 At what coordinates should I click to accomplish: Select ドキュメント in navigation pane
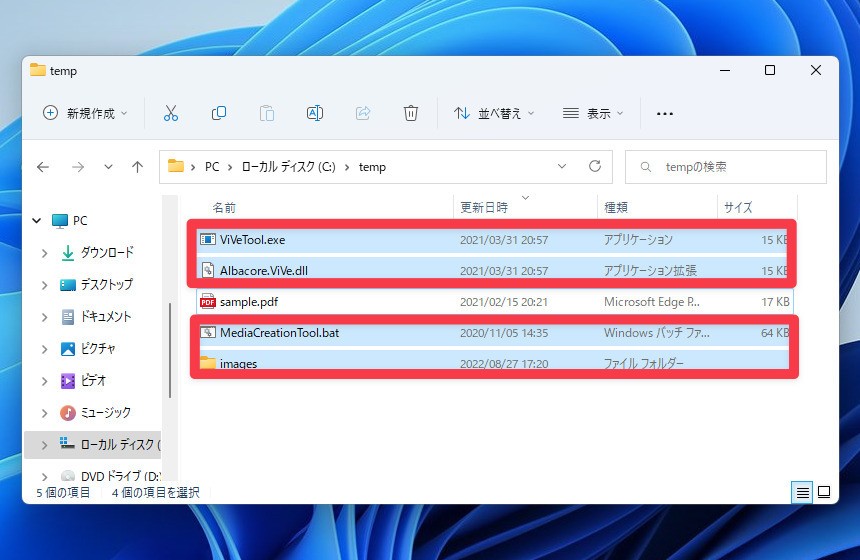click(x=106, y=316)
